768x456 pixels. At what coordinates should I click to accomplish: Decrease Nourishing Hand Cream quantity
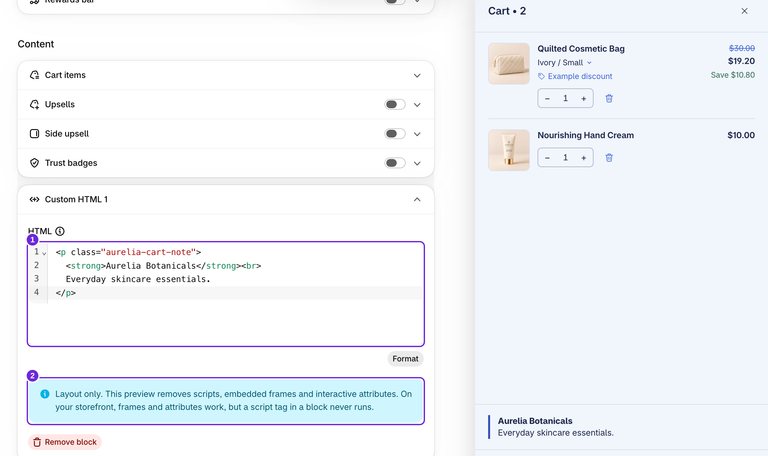[x=547, y=158]
